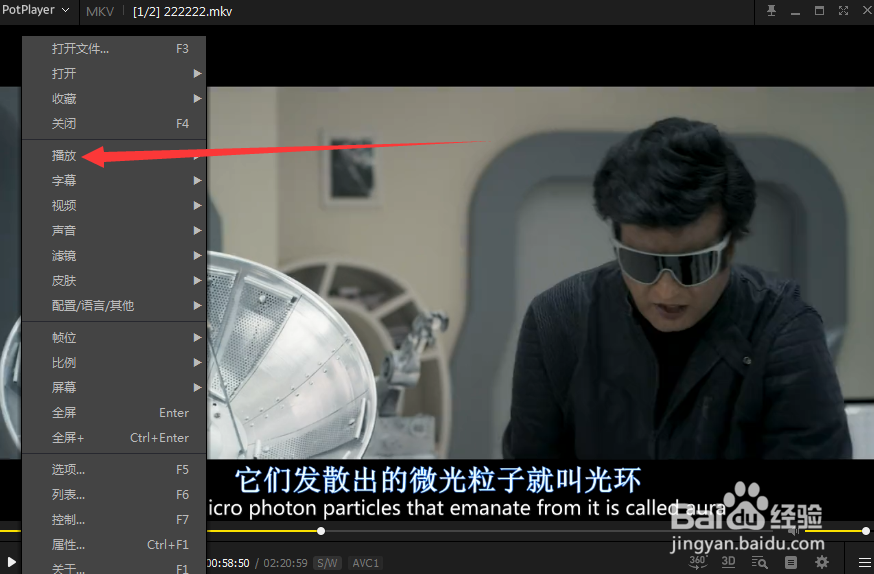The width and height of the screenshot is (874, 574).
Task: Mute audio with the speaker icon
Action: (794, 531)
